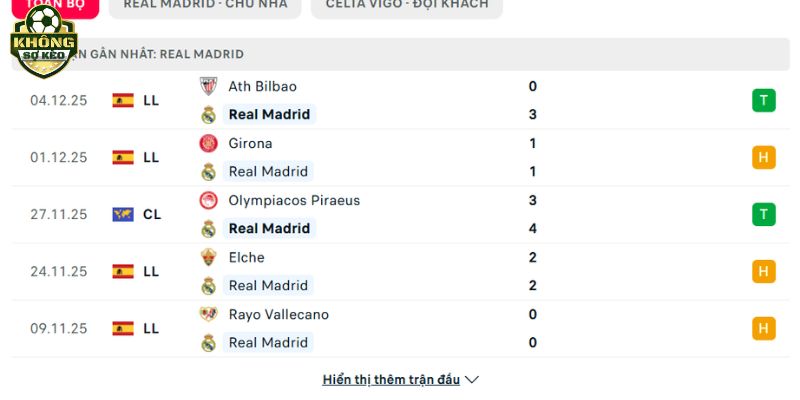Switch to Celta Vigo - Đội khách tab
The image size is (800, 400).
click(407, 5)
